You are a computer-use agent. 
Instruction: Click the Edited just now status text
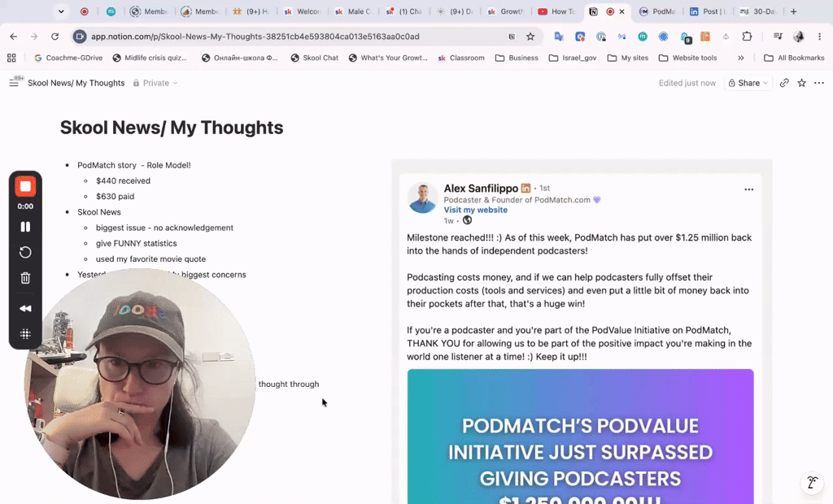tap(687, 83)
